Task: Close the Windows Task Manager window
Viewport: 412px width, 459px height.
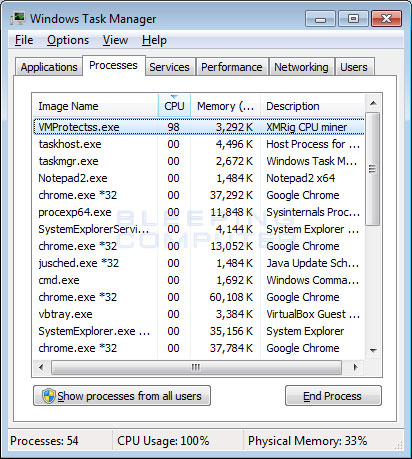Action: [x=386, y=19]
